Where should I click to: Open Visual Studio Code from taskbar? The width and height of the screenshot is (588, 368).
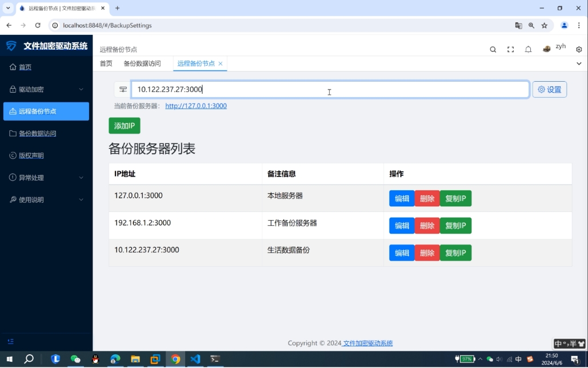tap(195, 359)
